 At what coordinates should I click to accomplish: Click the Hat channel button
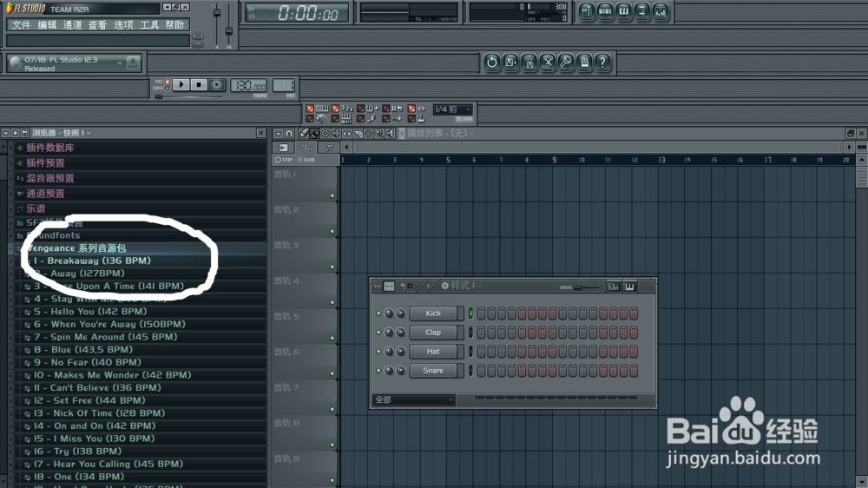click(x=433, y=351)
